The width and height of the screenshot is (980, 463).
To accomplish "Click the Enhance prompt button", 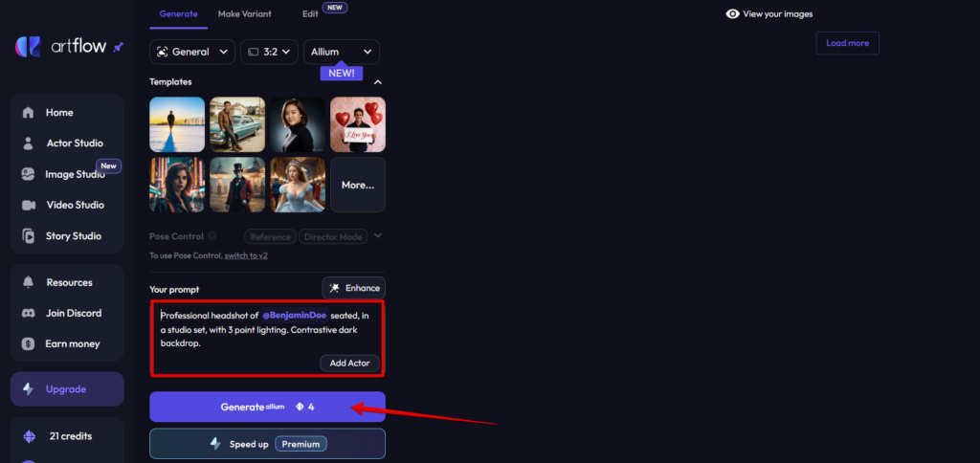I will click(354, 288).
